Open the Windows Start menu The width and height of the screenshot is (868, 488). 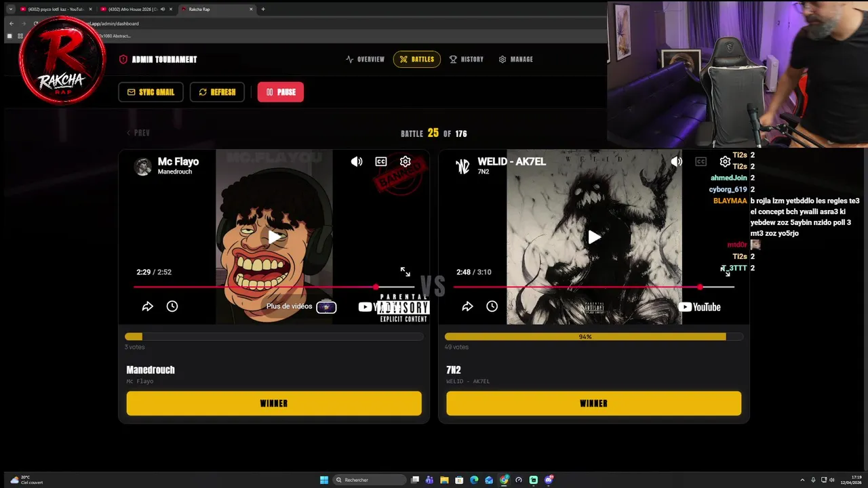click(324, 480)
